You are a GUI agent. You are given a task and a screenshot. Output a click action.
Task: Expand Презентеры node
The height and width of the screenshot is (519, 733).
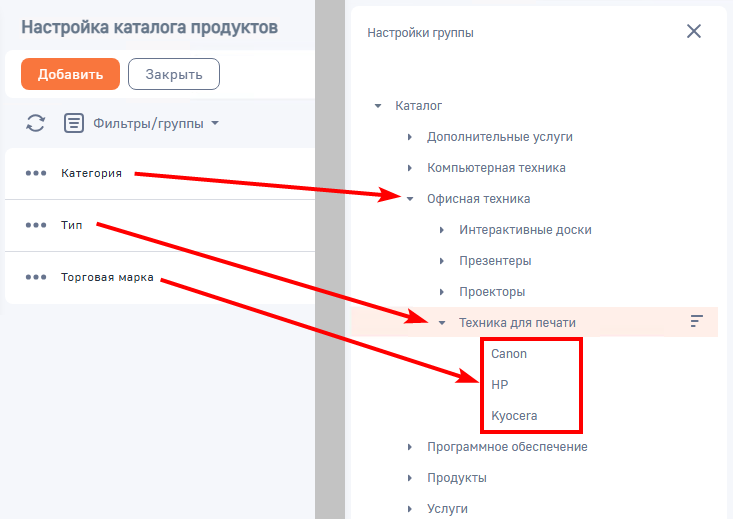pyautogui.click(x=442, y=261)
